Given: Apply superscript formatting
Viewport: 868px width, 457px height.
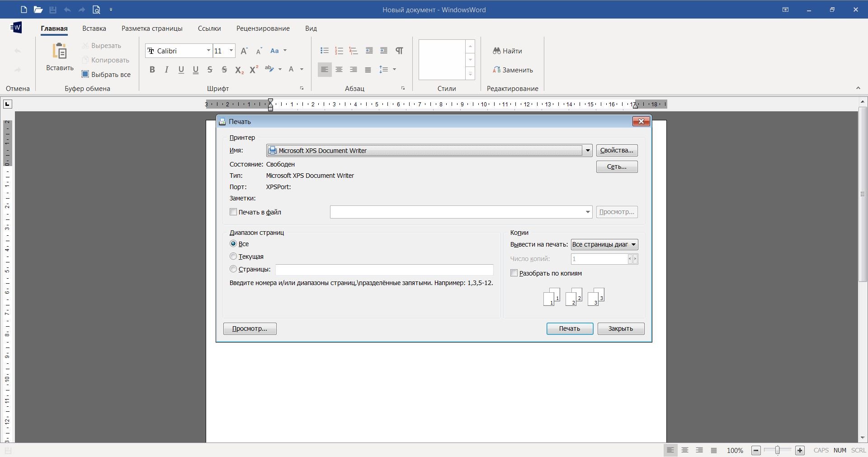Looking at the screenshot, I should [x=254, y=69].
